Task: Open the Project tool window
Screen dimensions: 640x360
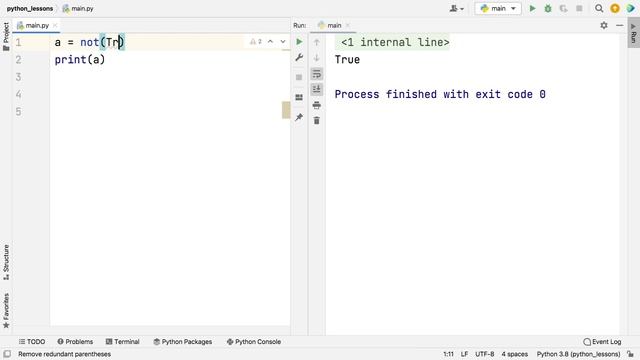Action: pos(6,37)
